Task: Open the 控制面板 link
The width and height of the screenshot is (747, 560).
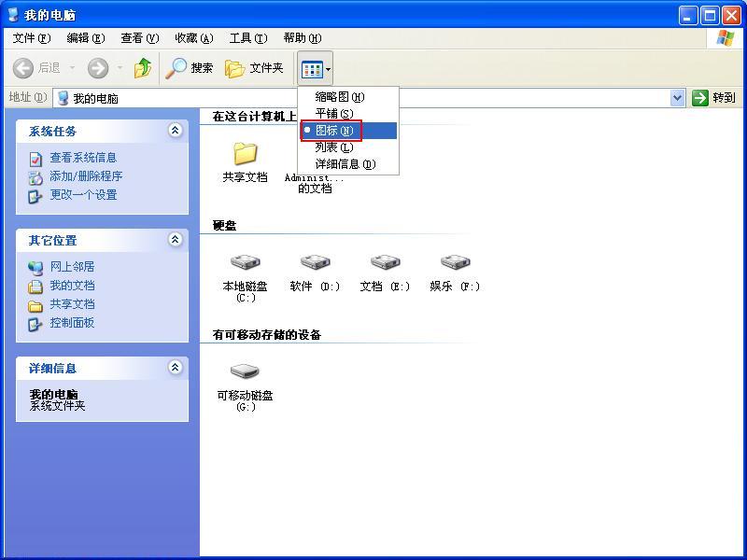Action: 73,322
